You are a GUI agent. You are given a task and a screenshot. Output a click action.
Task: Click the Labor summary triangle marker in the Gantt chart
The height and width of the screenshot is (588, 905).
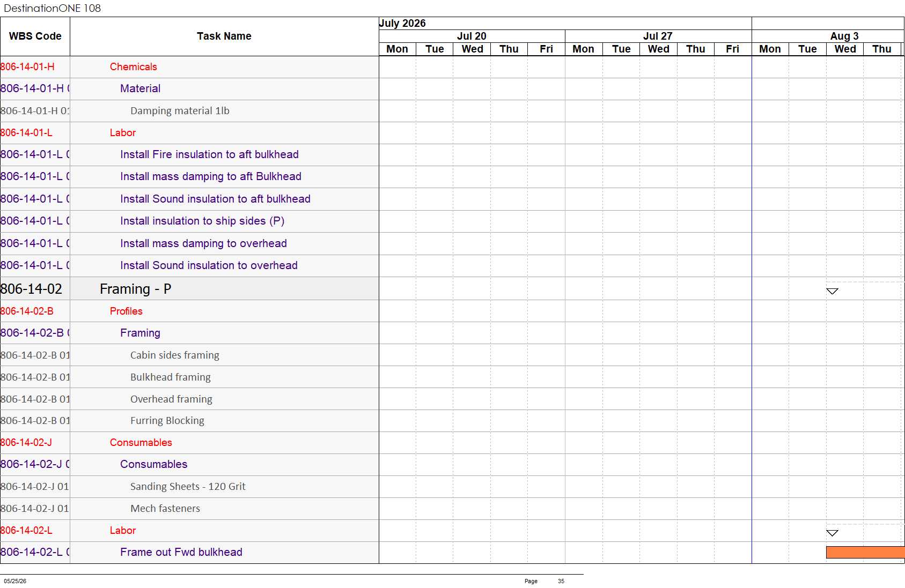pos(832,533)
